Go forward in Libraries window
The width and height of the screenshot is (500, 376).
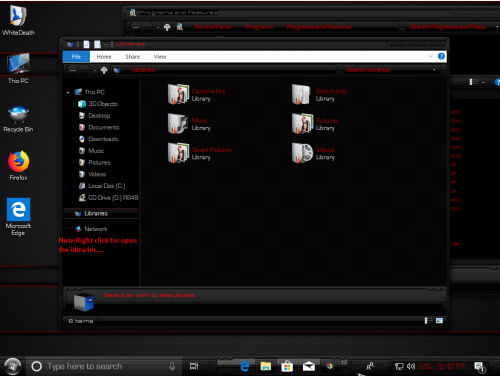tap(84, 70)
